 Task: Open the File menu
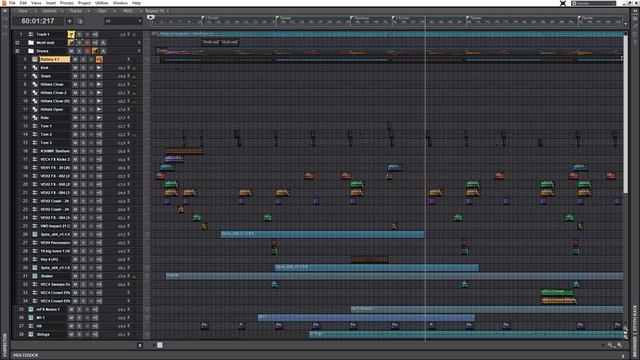tap(12, 3)
